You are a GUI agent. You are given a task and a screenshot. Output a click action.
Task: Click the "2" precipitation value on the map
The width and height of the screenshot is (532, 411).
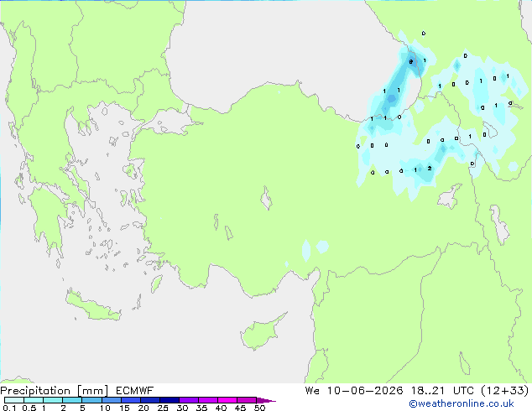click(430, 169)
